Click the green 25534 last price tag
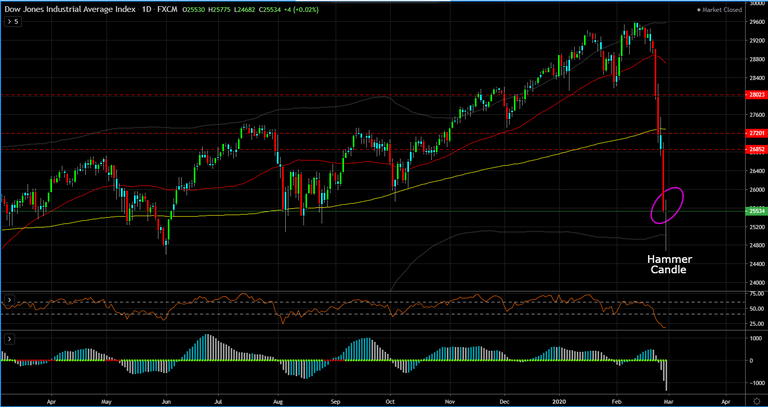768x407 pixels. click(755, 211)
